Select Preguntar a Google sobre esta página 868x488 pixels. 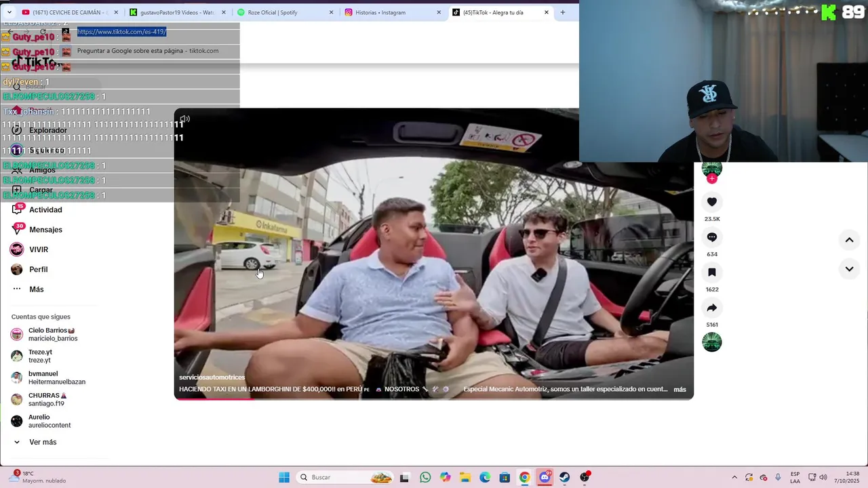point(148,51)
